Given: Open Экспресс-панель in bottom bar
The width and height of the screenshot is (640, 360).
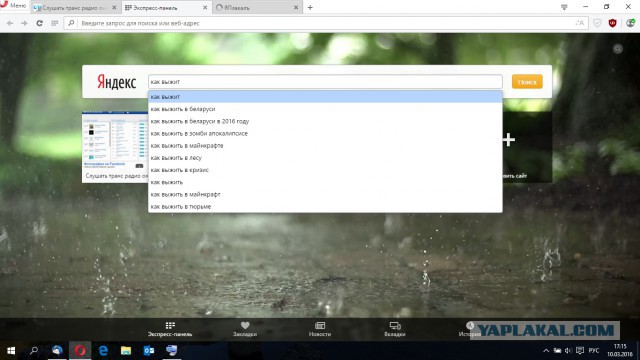Looking at the screenshot, I should 170,329.
